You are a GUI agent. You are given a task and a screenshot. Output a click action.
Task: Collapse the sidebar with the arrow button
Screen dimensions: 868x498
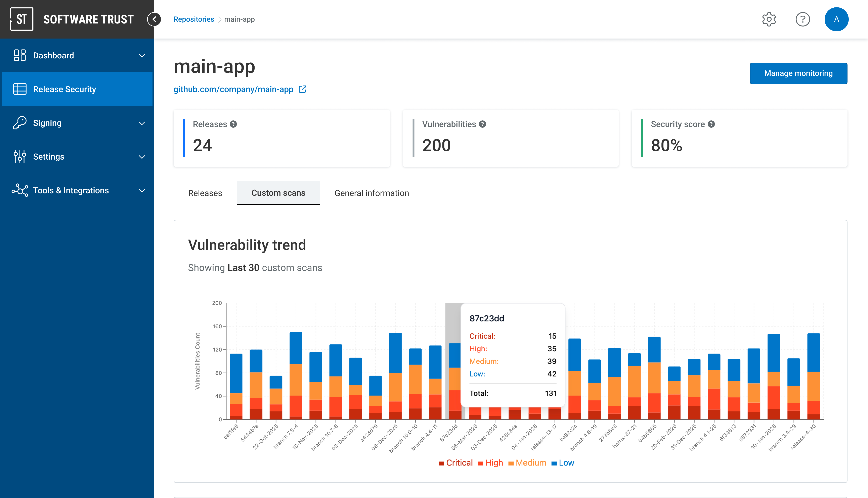coord(154,19)
